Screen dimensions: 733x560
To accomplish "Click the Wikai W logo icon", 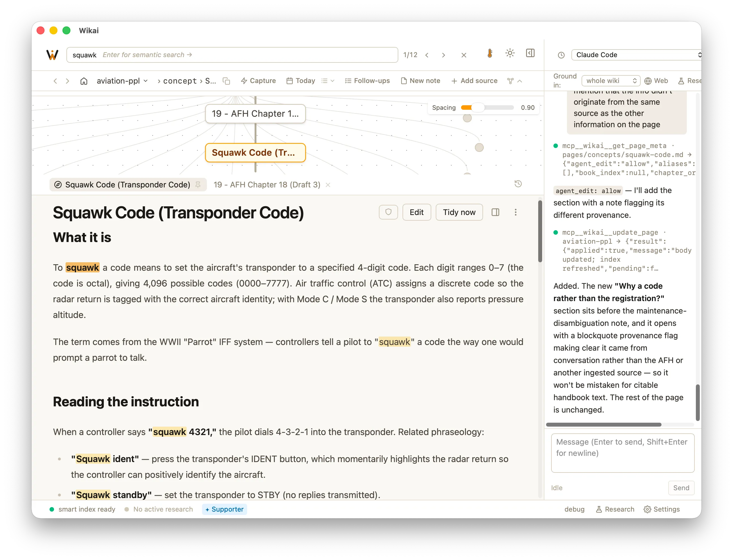I will pos(52,55).
